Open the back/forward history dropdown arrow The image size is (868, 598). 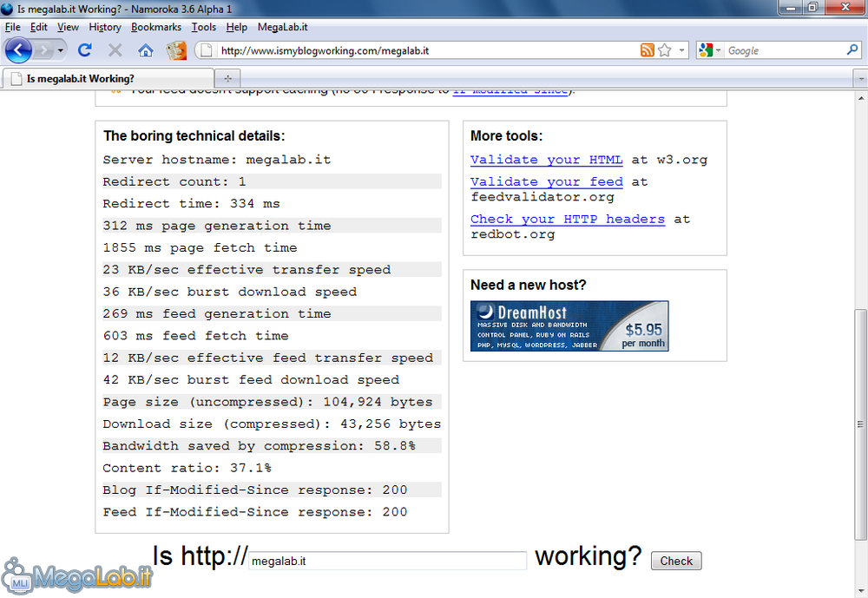click(61, 50)
